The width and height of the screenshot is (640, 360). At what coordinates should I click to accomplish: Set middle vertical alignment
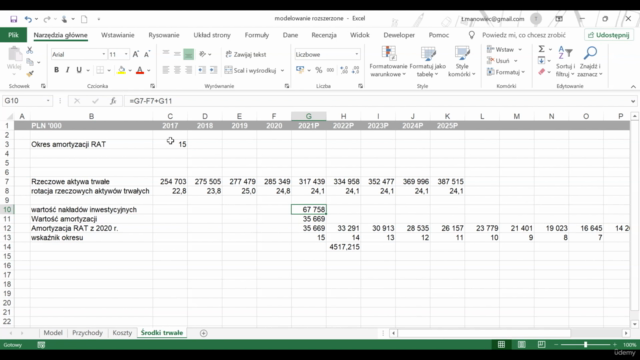pos(177,54)
